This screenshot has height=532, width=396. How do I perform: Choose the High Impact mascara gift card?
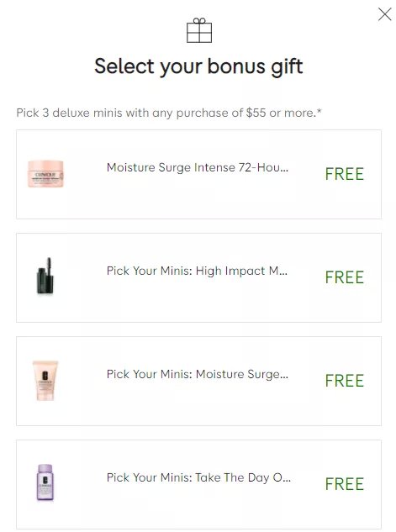tap(199, 277)
